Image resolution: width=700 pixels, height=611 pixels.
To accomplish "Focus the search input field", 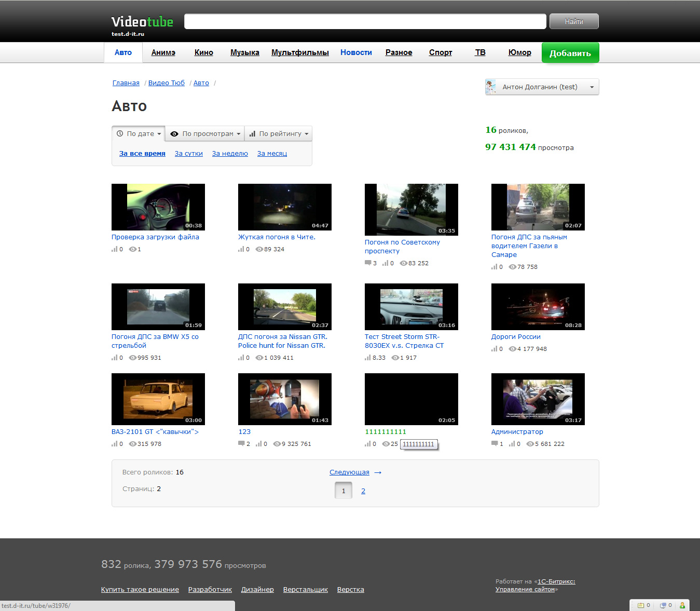I will (x=365, y=22).
